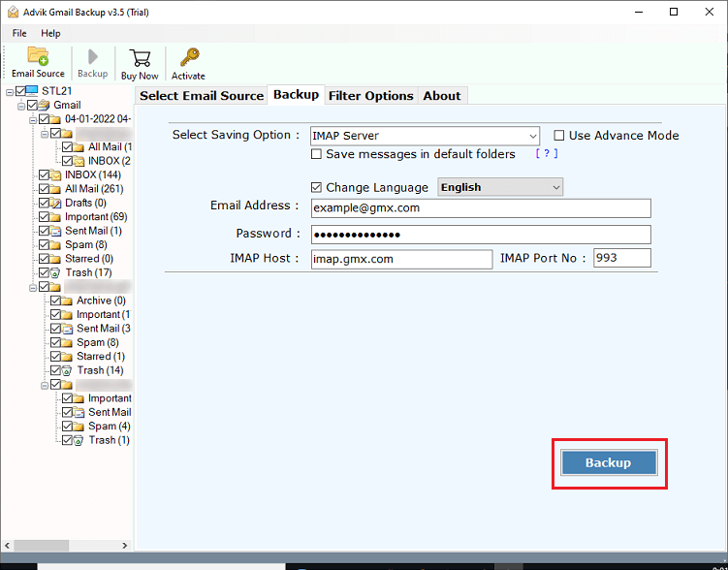Open the [ ? ] help link

pos(547,153)
